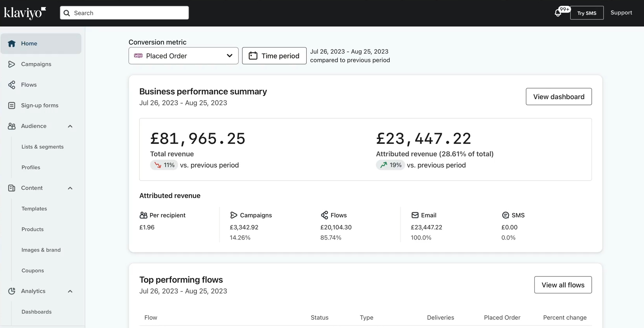Open the Support link
The image size is (644, 328).
tap(621, 12)
